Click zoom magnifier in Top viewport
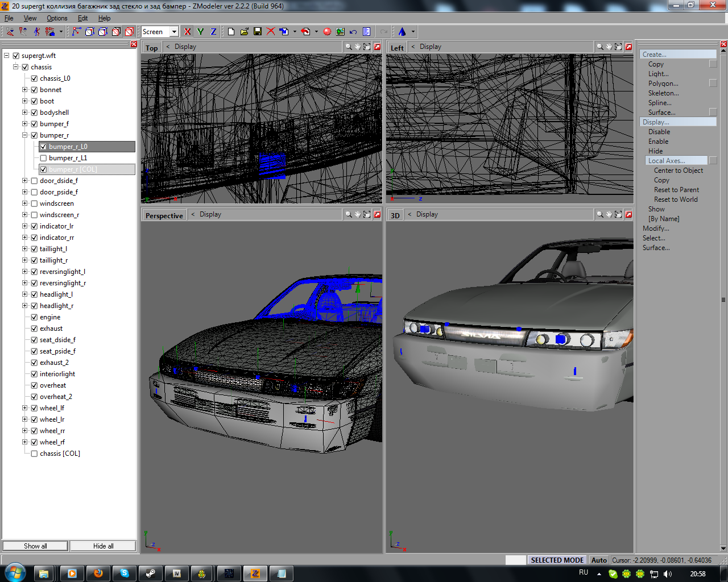Viewport: 728px width, 582px height. click(348, 47)
